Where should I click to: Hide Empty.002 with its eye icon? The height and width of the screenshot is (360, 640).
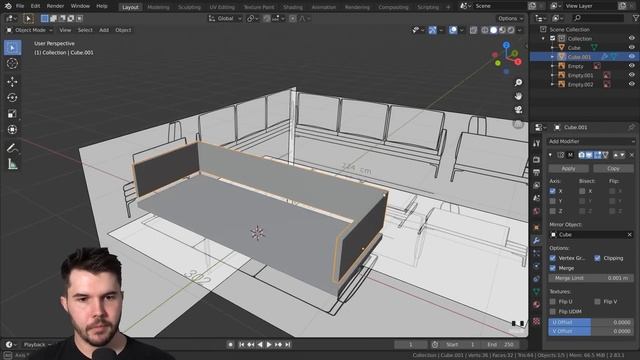point(632,84)
